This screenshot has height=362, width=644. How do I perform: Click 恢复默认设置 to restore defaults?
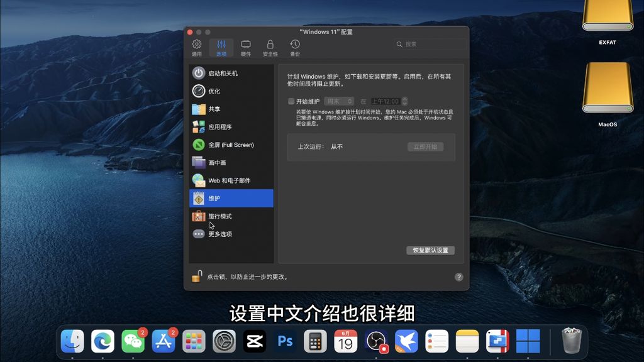[x=430, y=250]
